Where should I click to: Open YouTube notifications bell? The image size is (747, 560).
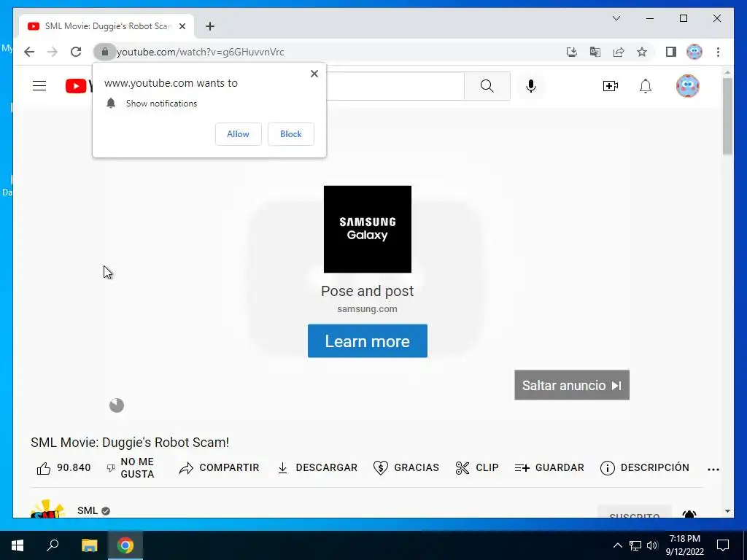click(646, 86)
